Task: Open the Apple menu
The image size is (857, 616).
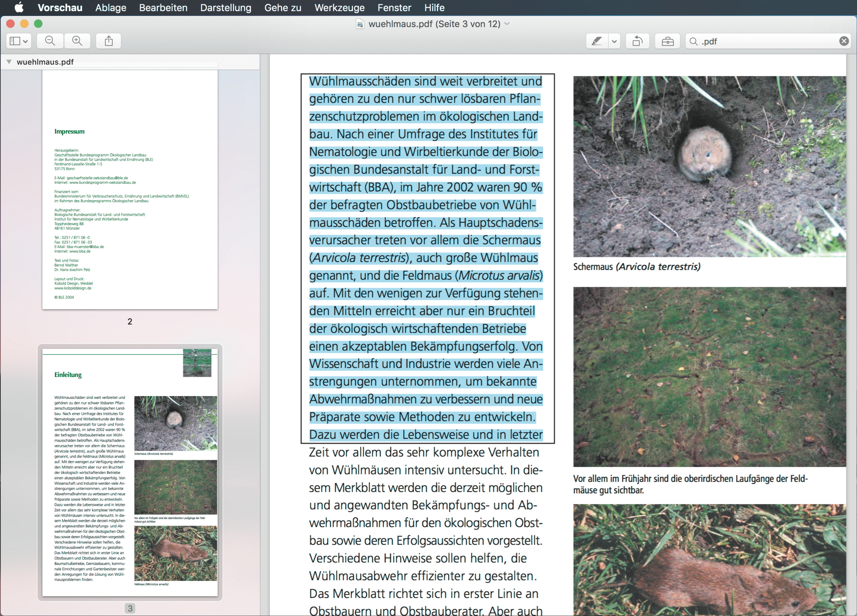Action: coord(19,7)
